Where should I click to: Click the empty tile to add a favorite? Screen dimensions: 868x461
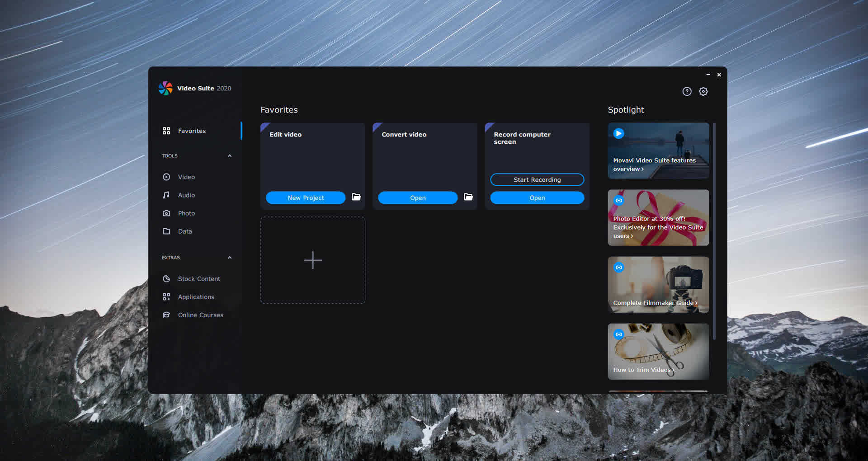coord(312,260)
